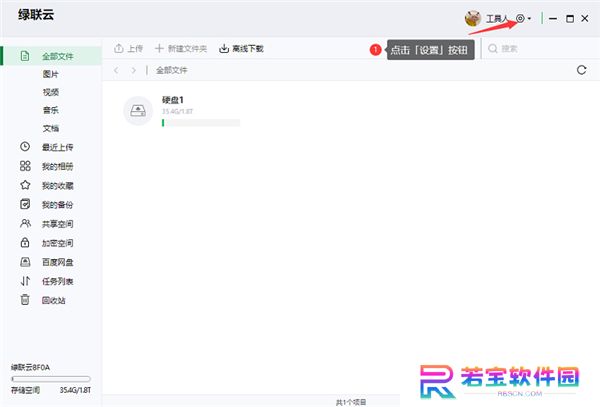Click the 最近上传 clock icon

click(25, 147)
